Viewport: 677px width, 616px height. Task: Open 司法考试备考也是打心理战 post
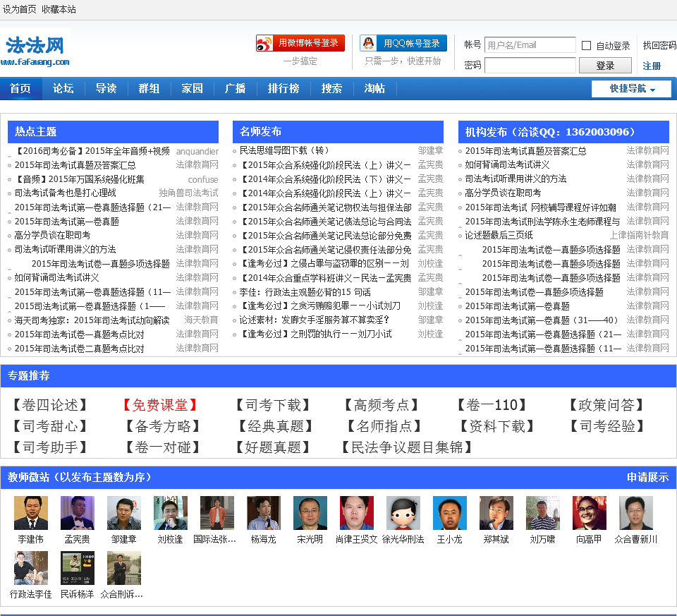point(65,193)
